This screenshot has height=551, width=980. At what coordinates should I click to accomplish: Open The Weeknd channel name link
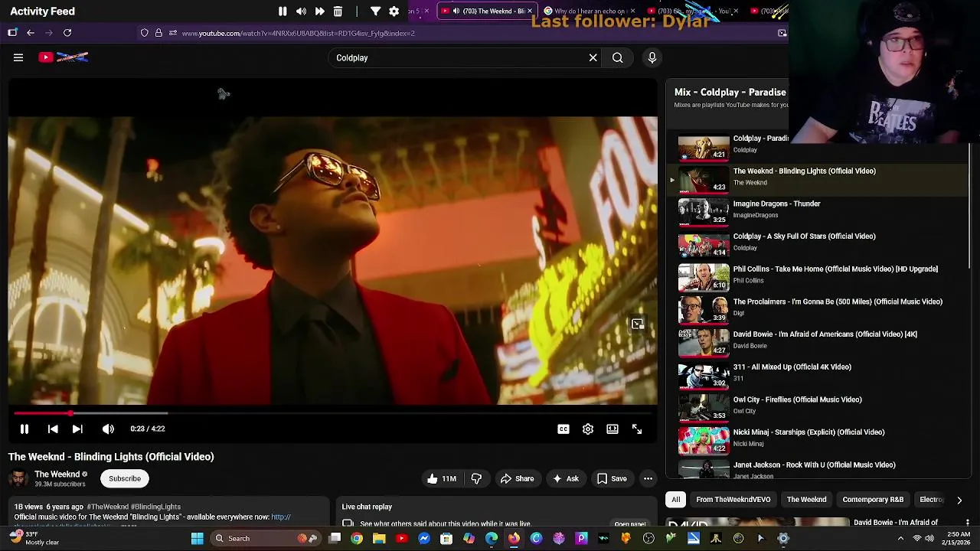coord(57,474)
